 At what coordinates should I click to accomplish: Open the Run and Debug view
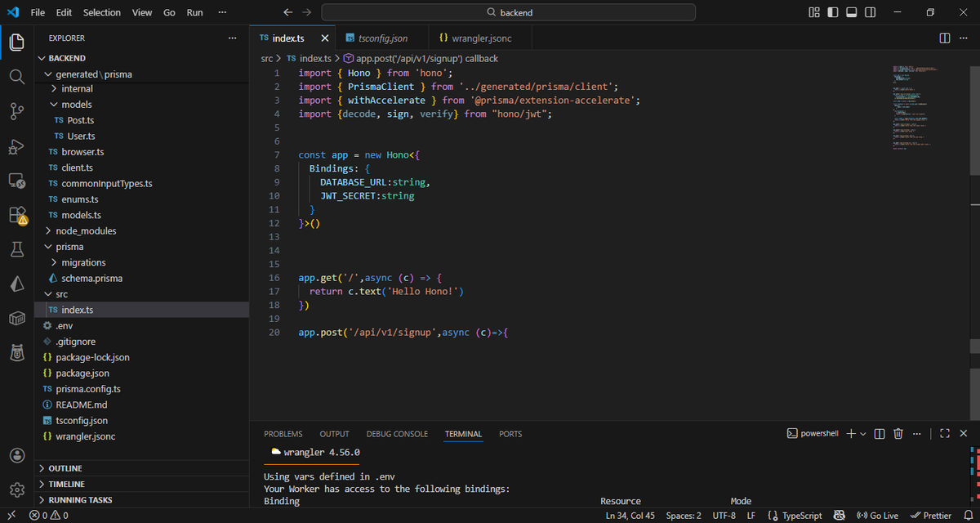[16, 146]
